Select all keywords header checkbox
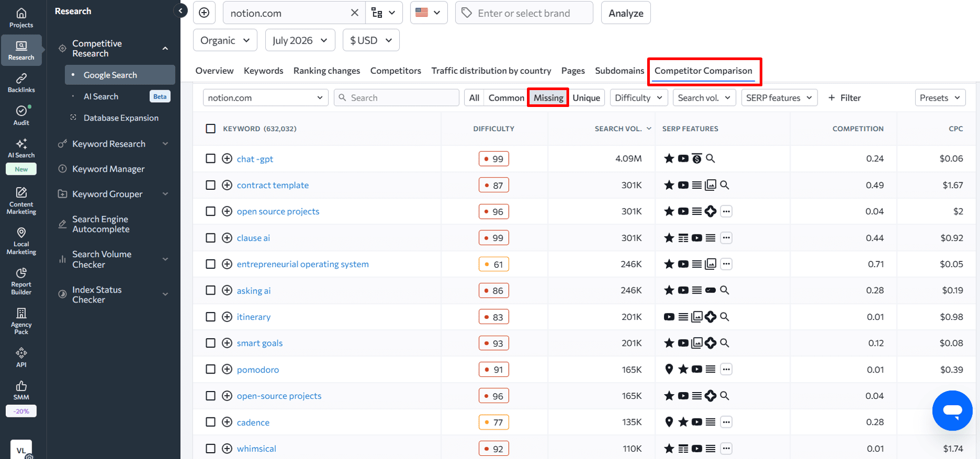The width and height of the screenshot is (980, 459). point(210,129)
